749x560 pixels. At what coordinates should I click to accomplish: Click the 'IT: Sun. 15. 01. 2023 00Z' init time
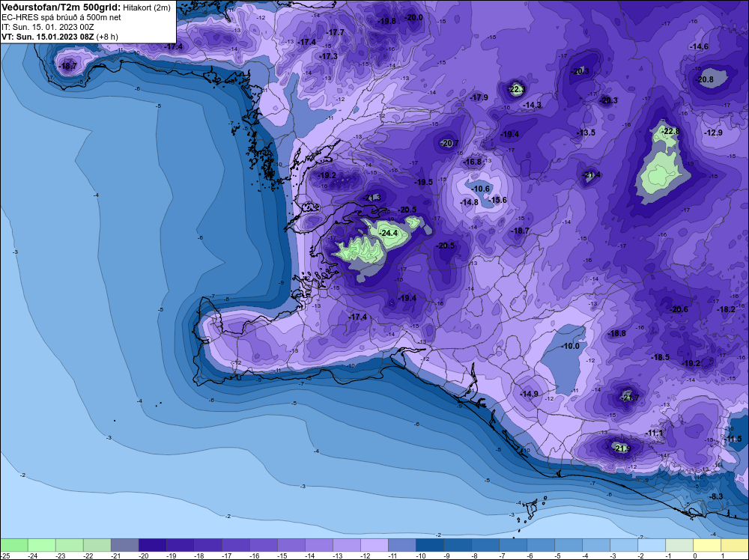47,27
